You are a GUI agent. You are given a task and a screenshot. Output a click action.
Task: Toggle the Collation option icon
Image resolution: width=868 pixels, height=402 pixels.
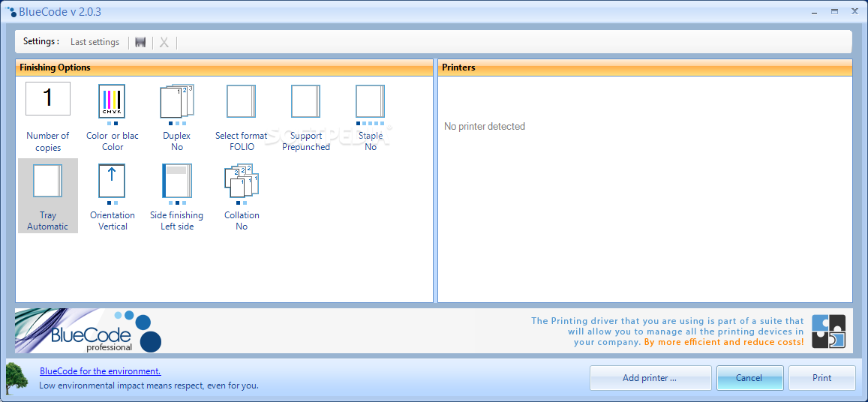(x=242, y=181)
